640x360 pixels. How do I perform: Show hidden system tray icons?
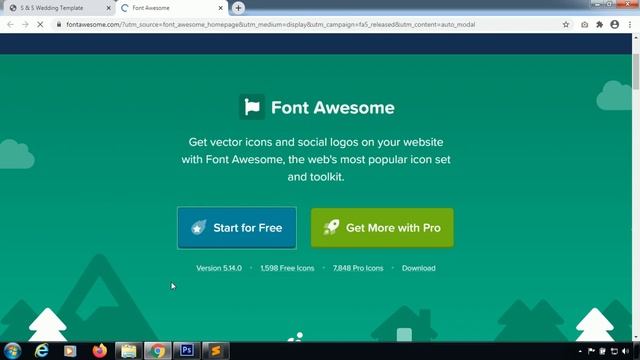tap(580, 351)
